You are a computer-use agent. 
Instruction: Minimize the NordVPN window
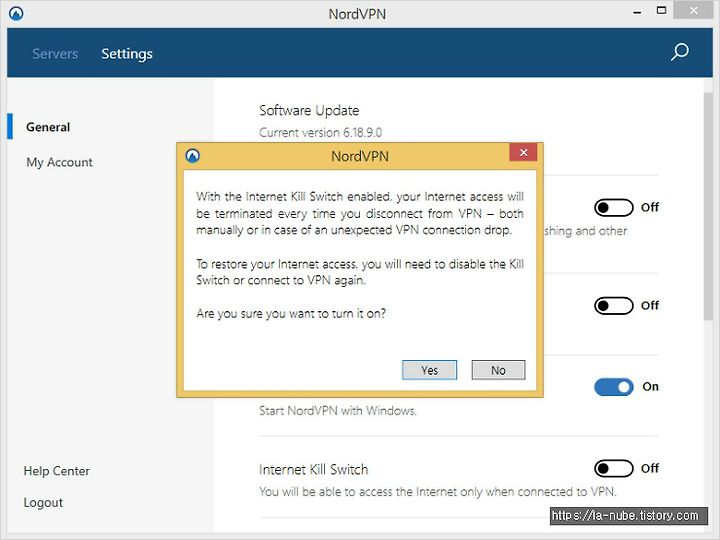(637, 12)
